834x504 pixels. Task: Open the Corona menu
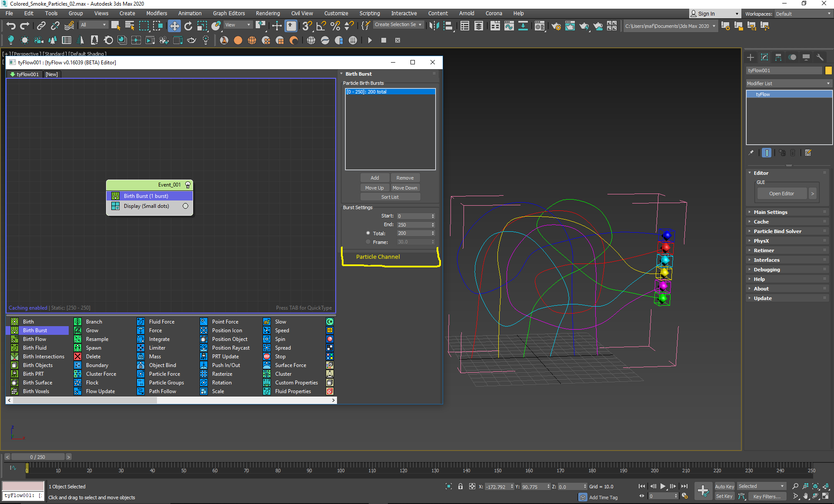tap(494, 13)
